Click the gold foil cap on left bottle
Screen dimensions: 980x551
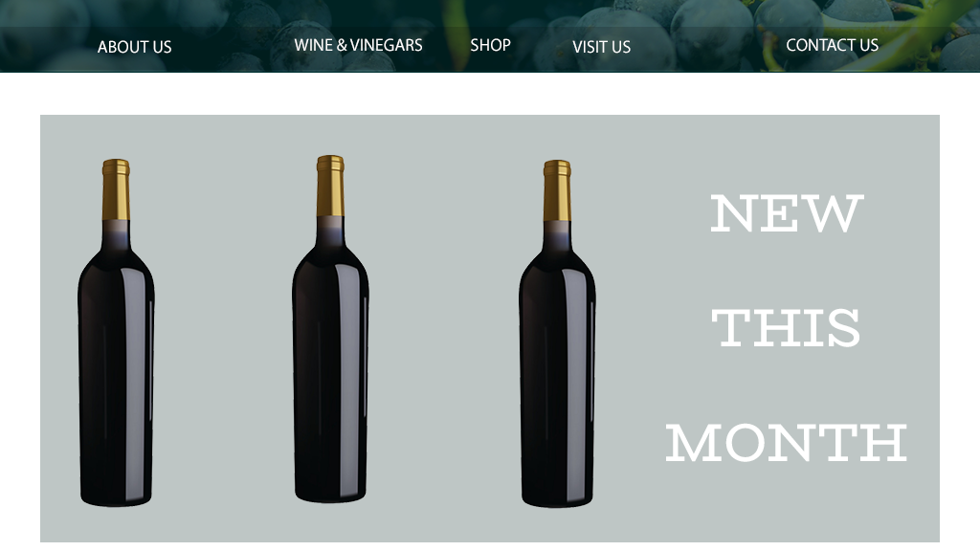[116, 189]
